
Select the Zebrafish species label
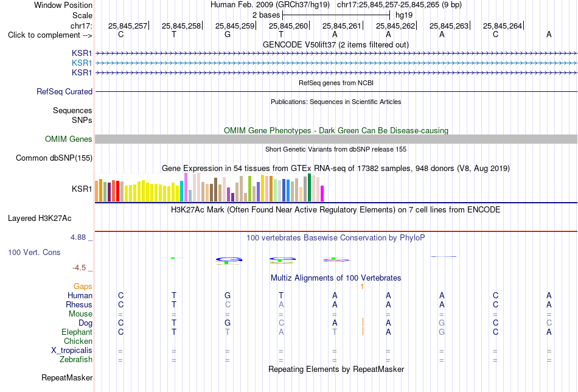pyautogui.click(x=76, y=359)
